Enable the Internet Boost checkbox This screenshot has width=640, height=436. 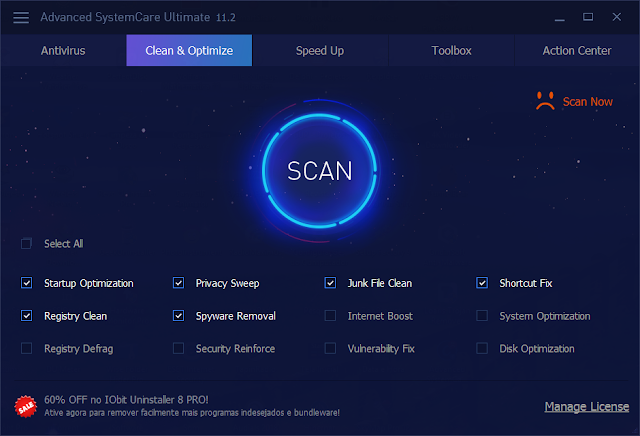330,316
